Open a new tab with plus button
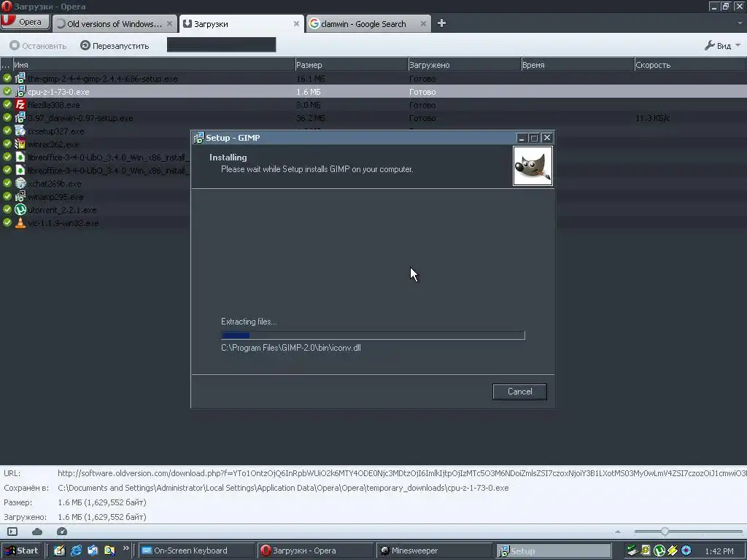This screenshot has height=560, width=747. pyautogui.click(x=441, y=23)
